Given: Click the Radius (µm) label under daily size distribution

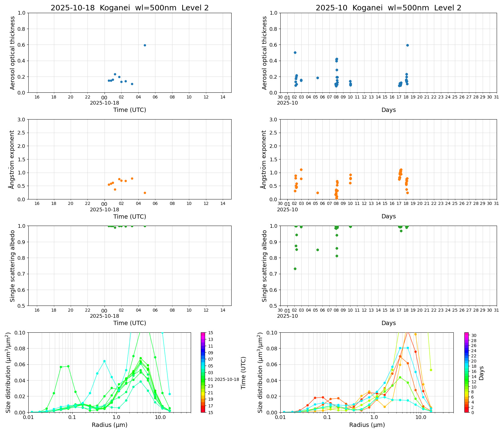Looking at the screenshot, I should tap(109, 425).
